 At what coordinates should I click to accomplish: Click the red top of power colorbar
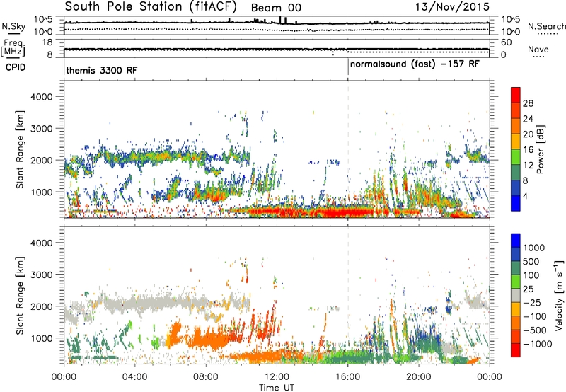tap(516, 95)
